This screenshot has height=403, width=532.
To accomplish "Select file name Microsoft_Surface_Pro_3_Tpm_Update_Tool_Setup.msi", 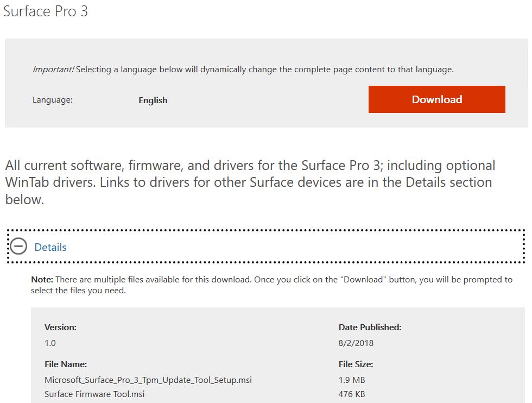I will (148, 380).
